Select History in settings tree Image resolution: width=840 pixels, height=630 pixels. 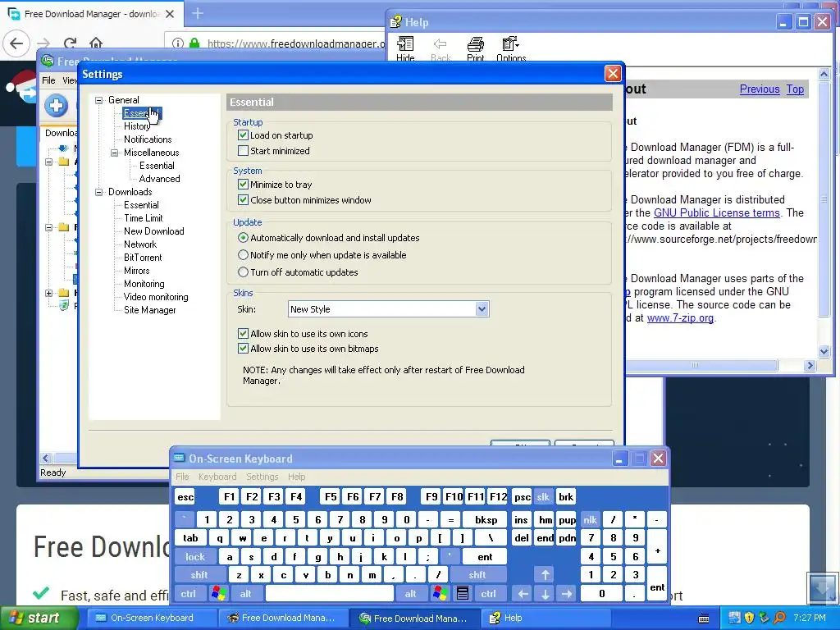(137, 126)
